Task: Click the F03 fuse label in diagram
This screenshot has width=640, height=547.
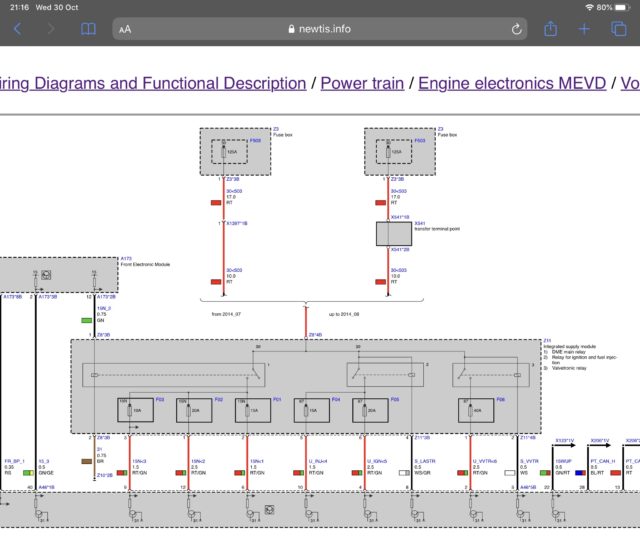Action: (x=160, y=399)
